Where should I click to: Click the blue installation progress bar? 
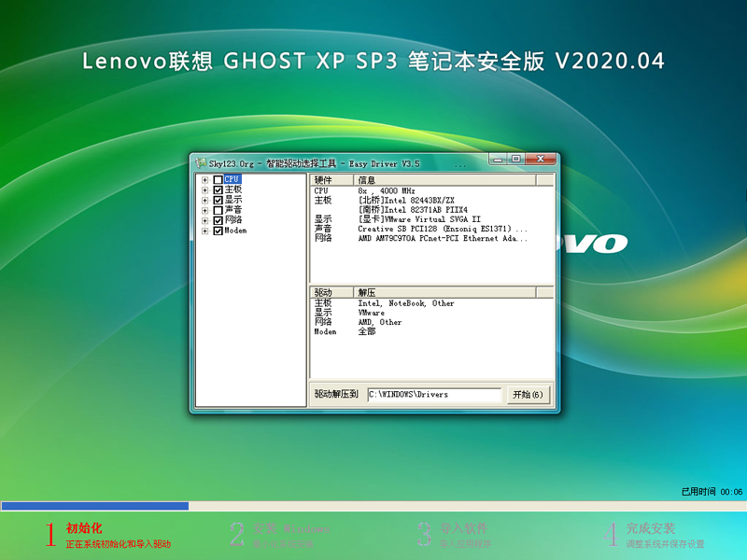tap(95, 506)
